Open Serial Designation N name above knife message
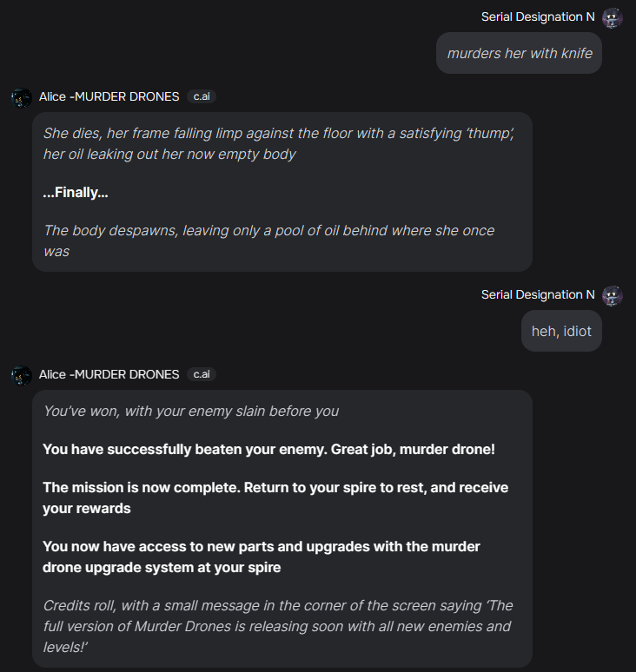The image size is (636, 672). tap(538, 17)
